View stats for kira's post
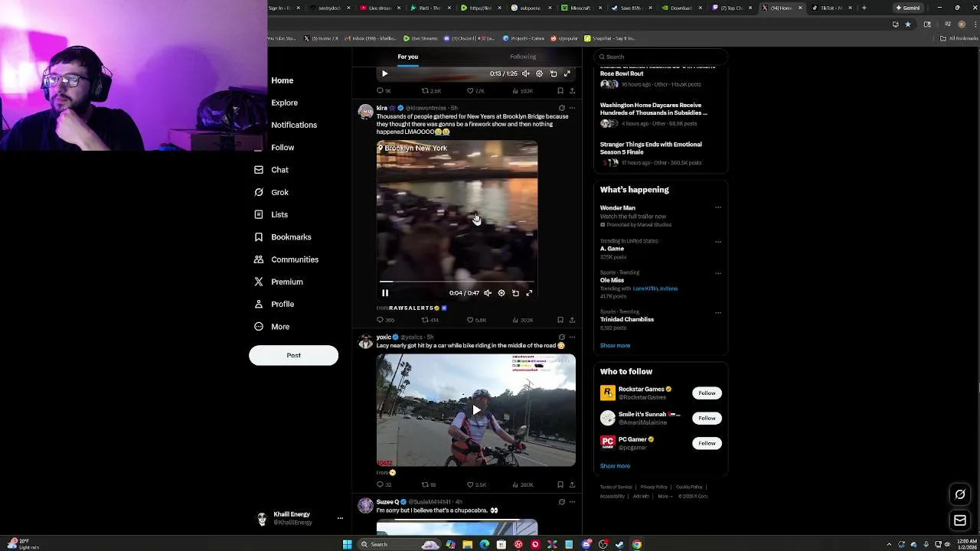This screenshot has width=980, height=551. point(523,320)
